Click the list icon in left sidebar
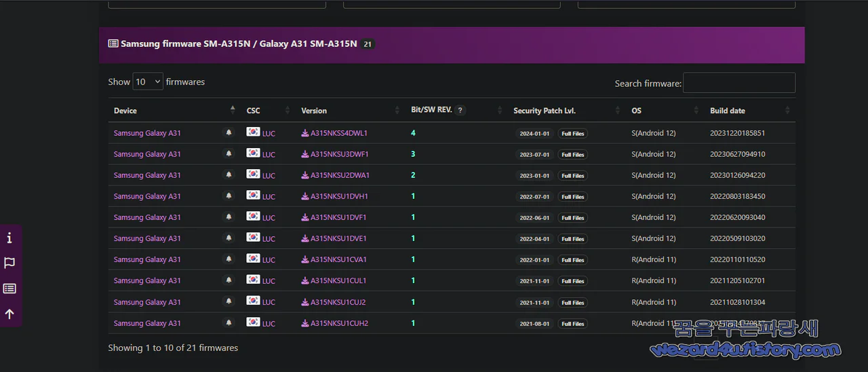 [9, 289]
